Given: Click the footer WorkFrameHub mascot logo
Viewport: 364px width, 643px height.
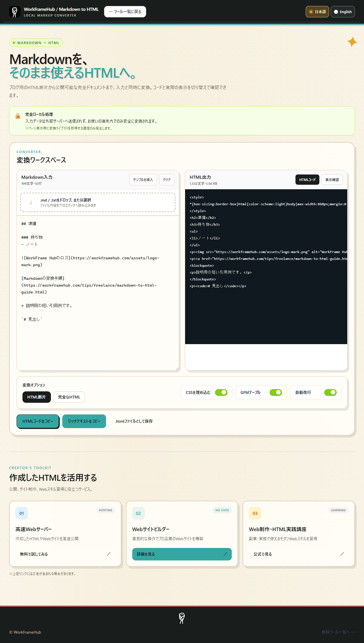Looking at the screenshot, I should [182, 618].
